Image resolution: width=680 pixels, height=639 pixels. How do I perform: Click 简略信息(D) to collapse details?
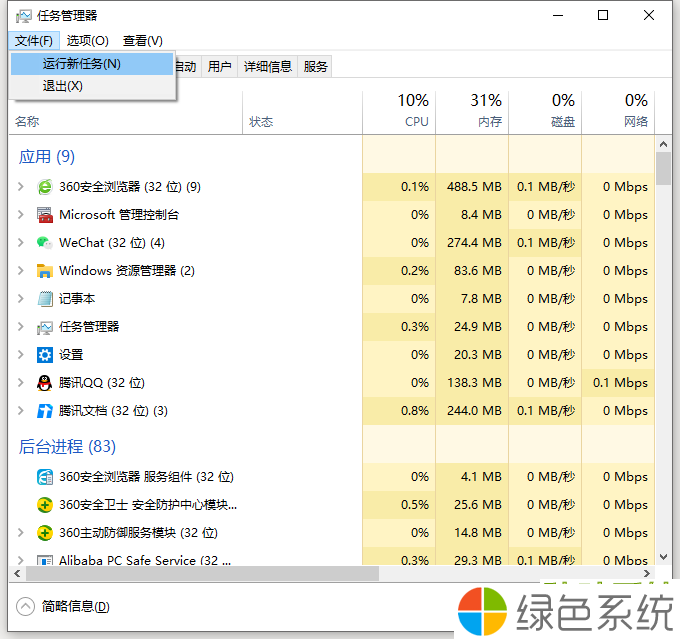pos(63,606)
